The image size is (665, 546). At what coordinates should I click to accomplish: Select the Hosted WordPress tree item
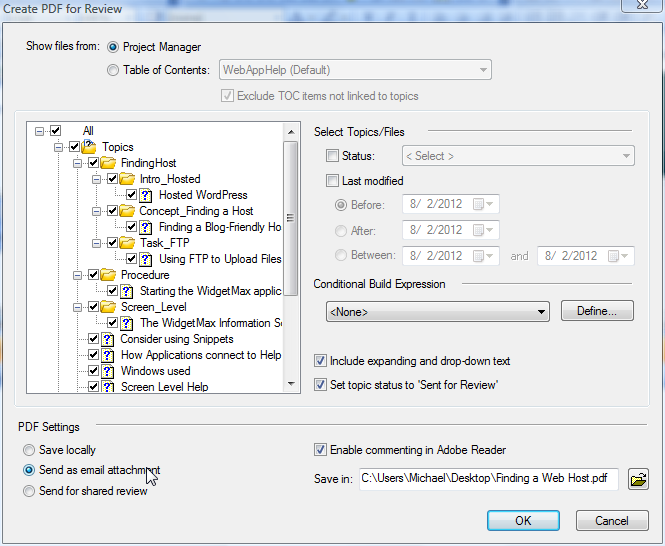[203, 195]
